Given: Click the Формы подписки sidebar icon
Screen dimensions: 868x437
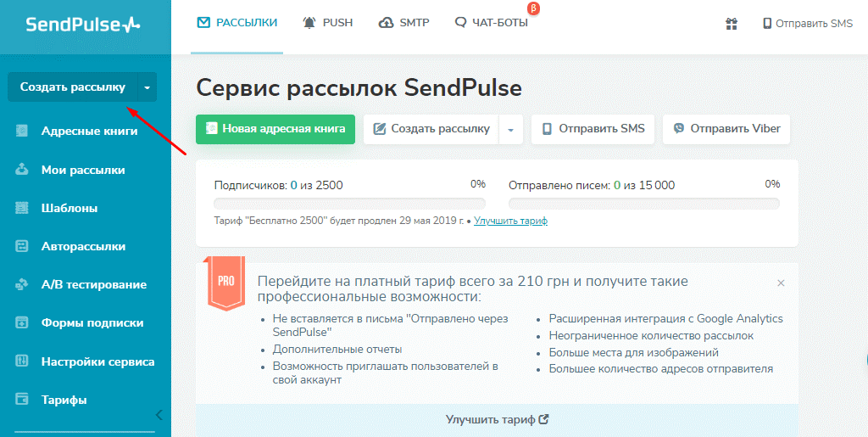Looking at the screenshot, I should pos(21,323).
